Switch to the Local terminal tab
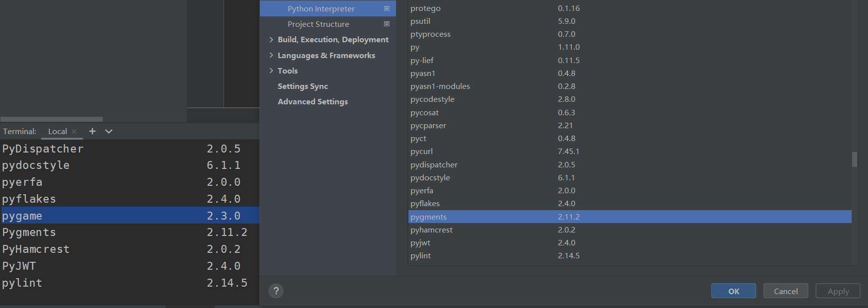This screenshot has height=308, width=868. pyautogui.click(x=57, y=132)
